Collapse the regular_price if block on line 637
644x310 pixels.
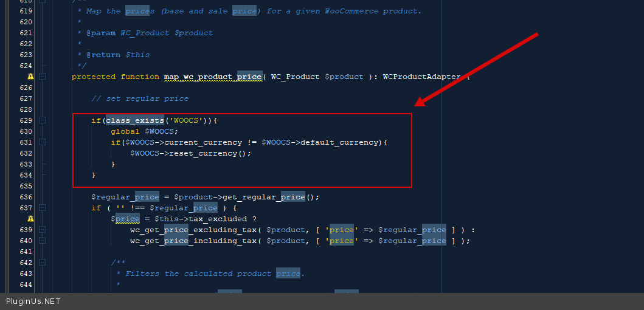(x=42, y=208)
